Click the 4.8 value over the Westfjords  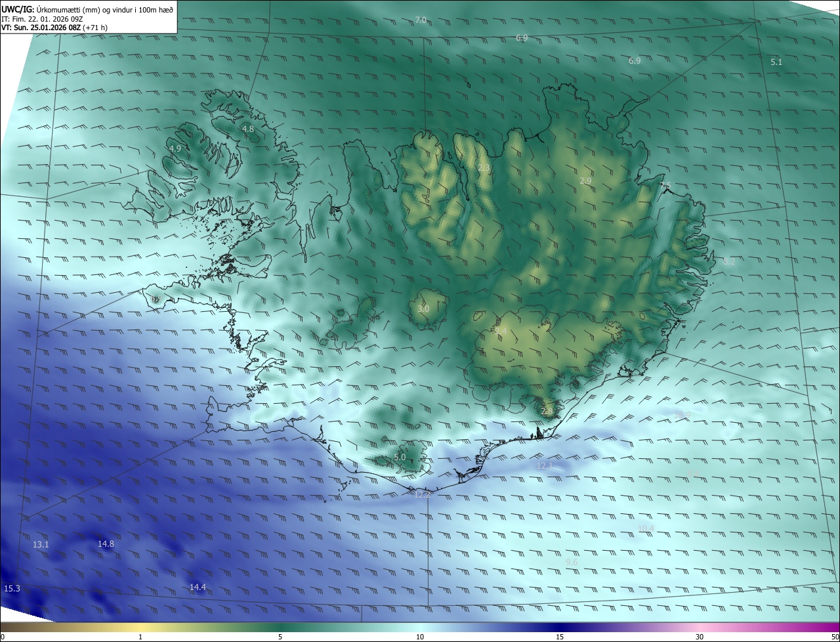(248, 129)
